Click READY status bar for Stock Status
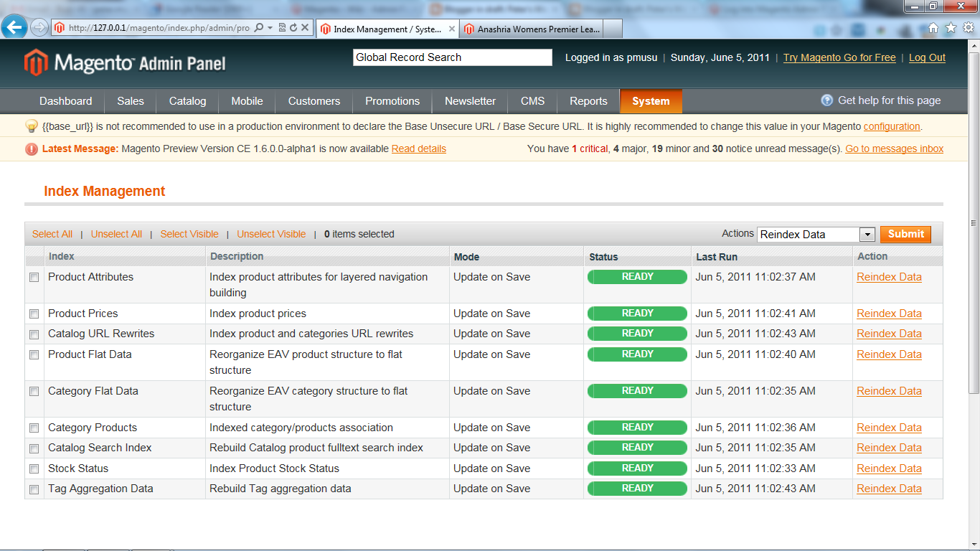This screenshot has width=980, height=551. [x=637, y=468]
